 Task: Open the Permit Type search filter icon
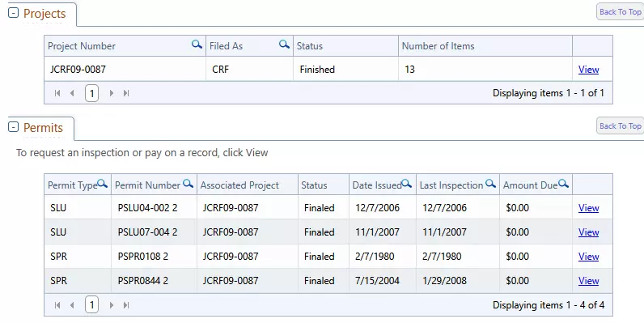[x=102, y=184]
